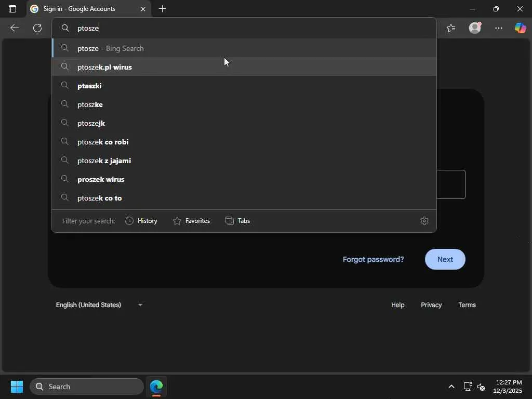
Task: Filter search by History
Action: [141, 221]
